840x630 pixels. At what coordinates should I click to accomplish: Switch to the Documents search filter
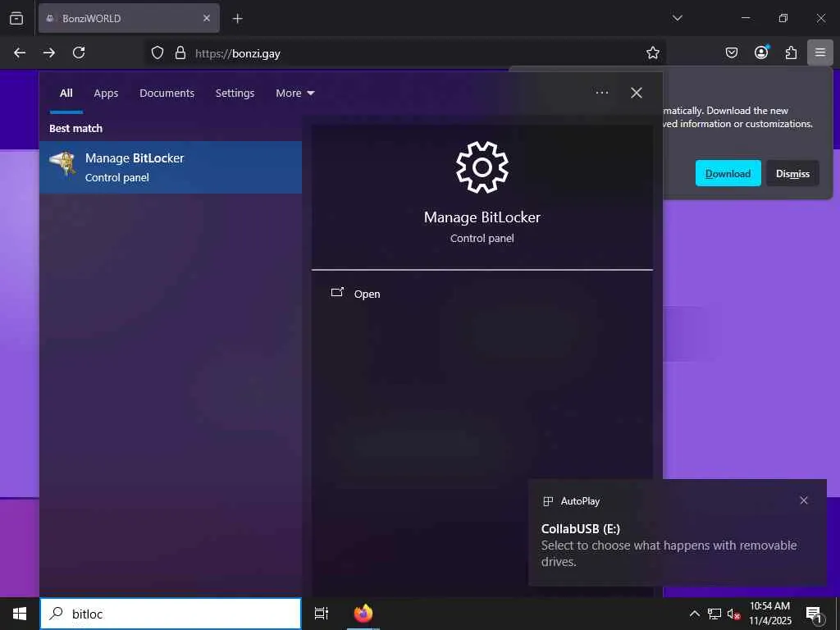click(x=167, y=94)
